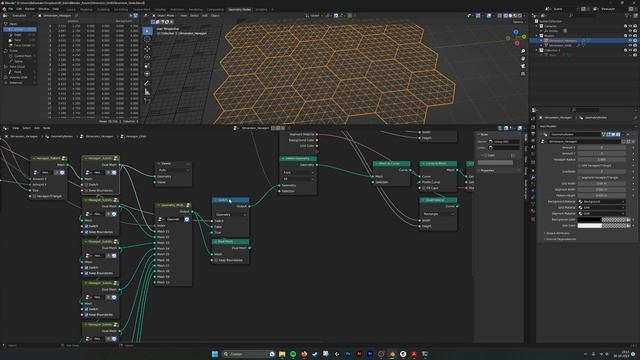Toggle Hexagon/Triangle checkbox on Hexagon_Pattern node
The height and width of the screenshot is (360, 640).
[x=35, y=196]
